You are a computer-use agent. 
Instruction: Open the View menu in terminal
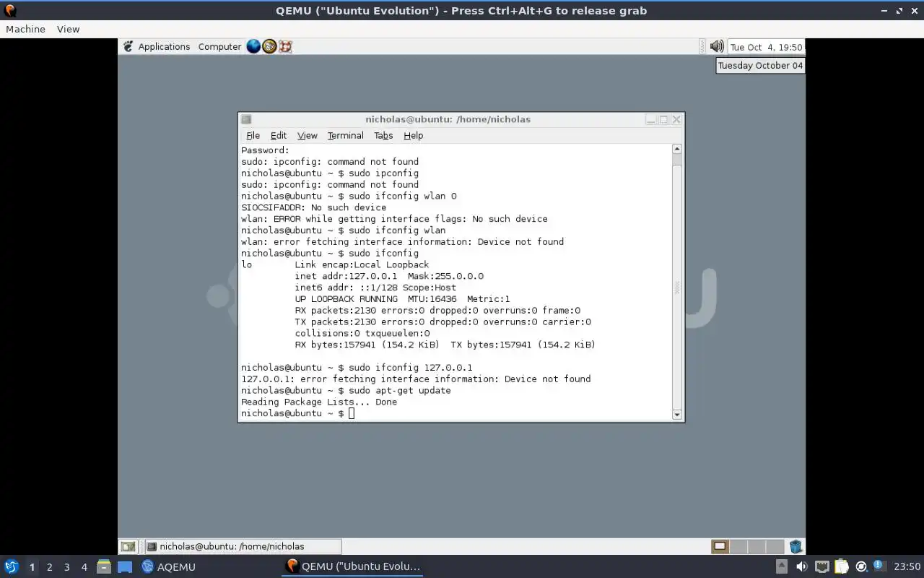pyautogui.click(x=308, y=135)
